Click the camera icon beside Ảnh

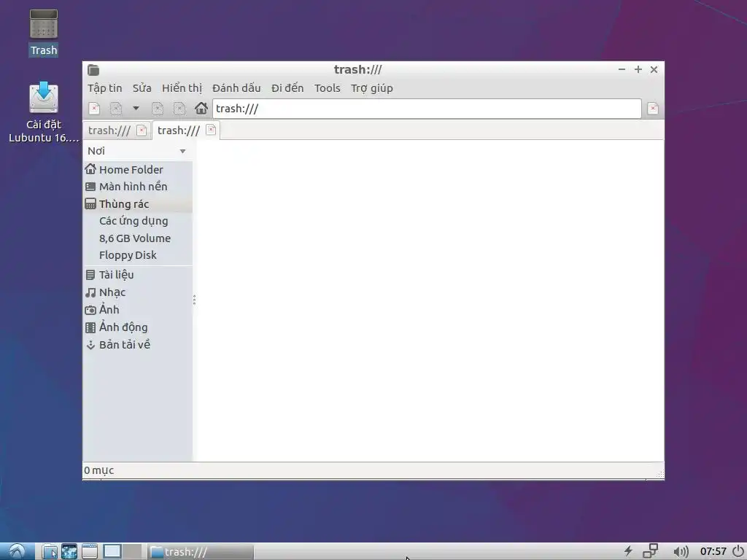point(90,310)
